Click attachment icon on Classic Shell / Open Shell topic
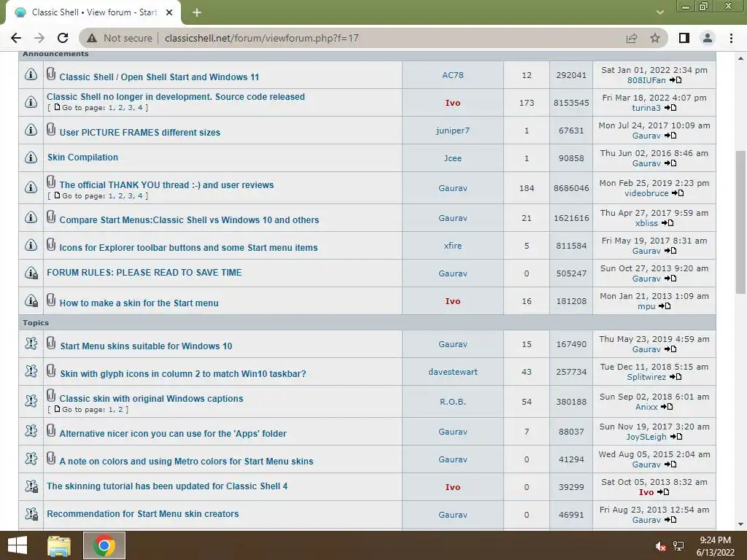Image resolution: width=747 pixels, height=560 pixels. (x=51, y=74)
